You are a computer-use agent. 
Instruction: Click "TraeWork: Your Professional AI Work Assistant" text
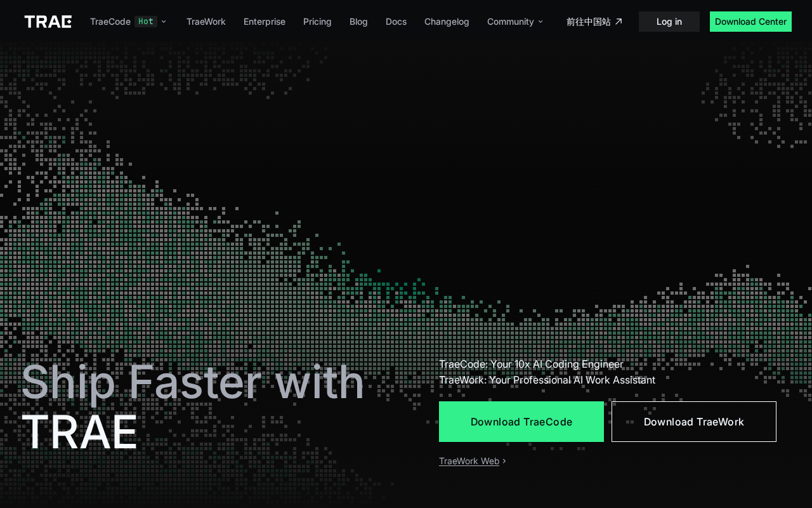[547, 380]
